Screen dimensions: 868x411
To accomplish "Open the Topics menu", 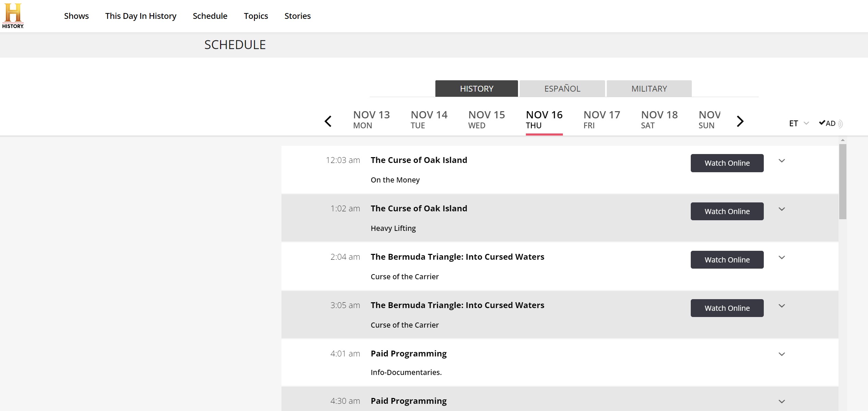I will point(256,16).
